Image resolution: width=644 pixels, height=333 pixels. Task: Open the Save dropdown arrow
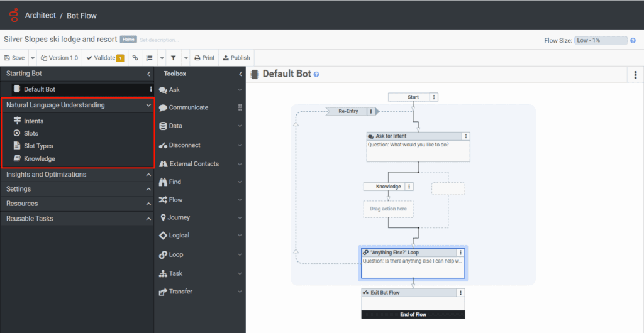click(x=32, y=58)
